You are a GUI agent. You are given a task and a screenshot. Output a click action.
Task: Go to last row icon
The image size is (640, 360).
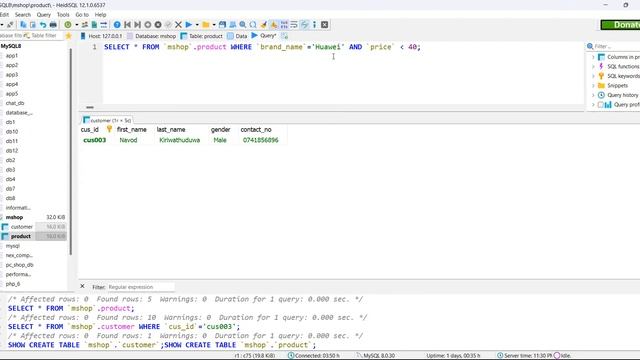click(x=138, y=25)
